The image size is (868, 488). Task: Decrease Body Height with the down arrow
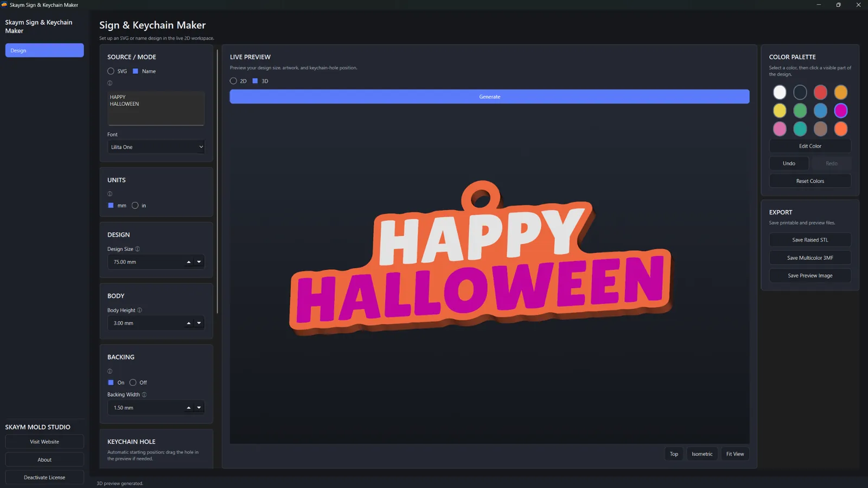[199, 324]
